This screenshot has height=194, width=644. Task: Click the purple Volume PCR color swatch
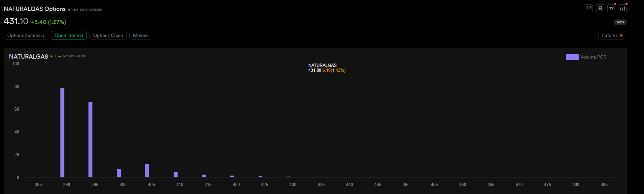(572, 57)
